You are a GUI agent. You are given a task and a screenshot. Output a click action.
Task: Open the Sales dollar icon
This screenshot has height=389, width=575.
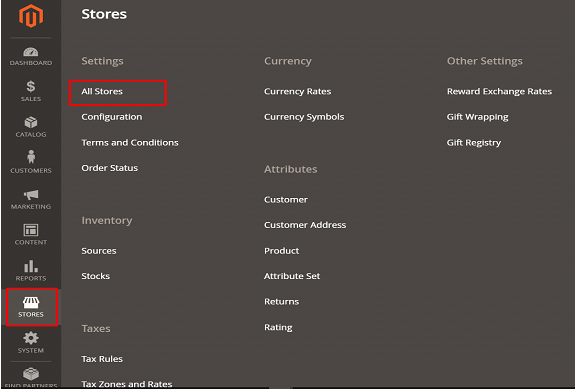(x=31, y=87)
